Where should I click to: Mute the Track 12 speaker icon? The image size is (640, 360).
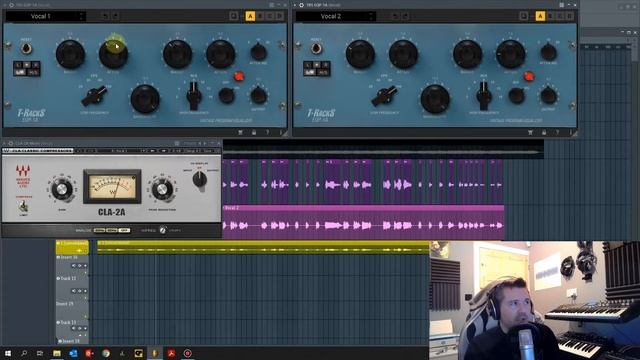click(x=74, y=291)
